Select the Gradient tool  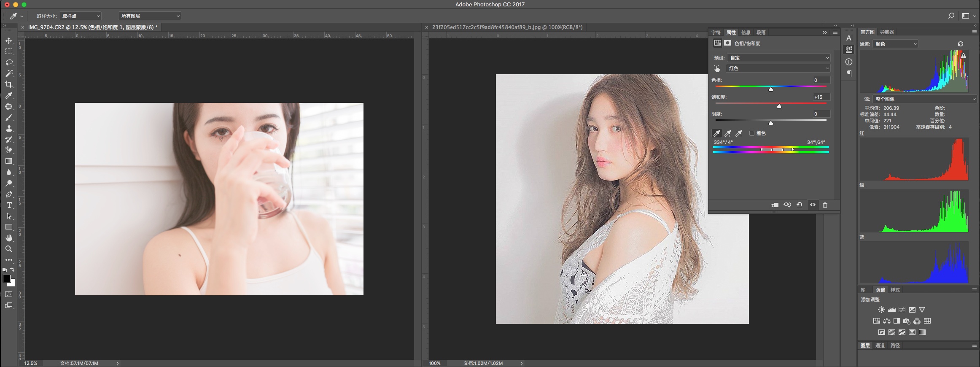9,161
